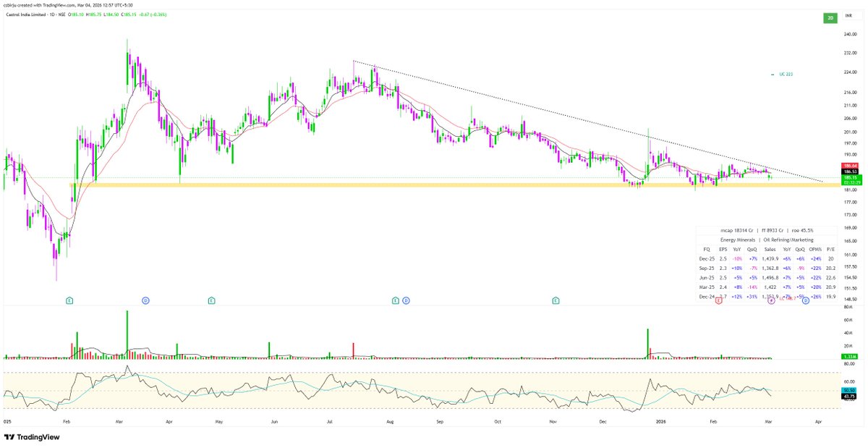Image resolution: width=868 pixels, height=448 pixels.
Task: Click the May label on the time axis
Action: (218, 420)
